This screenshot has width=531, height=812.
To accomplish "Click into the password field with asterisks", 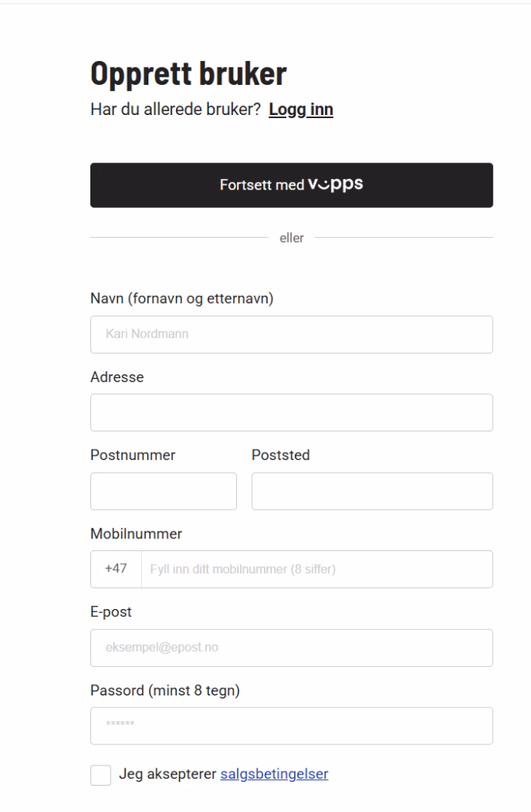I will click(292, 726).
